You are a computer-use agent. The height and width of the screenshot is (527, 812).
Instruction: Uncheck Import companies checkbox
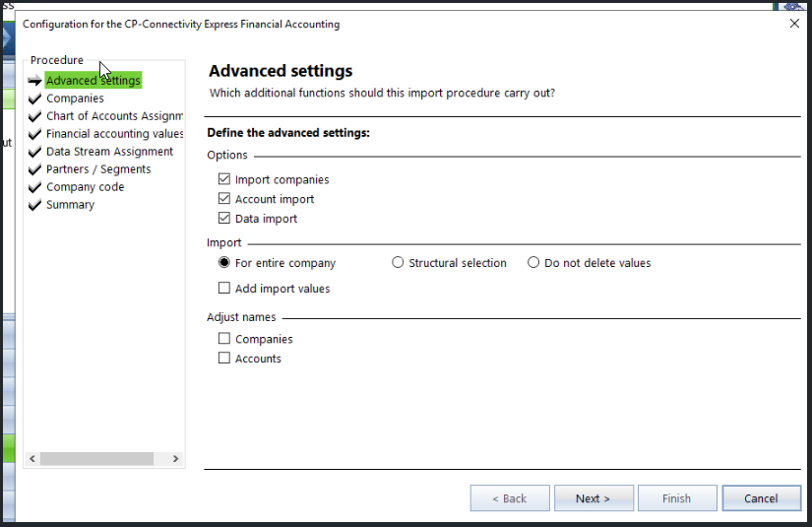224,179
